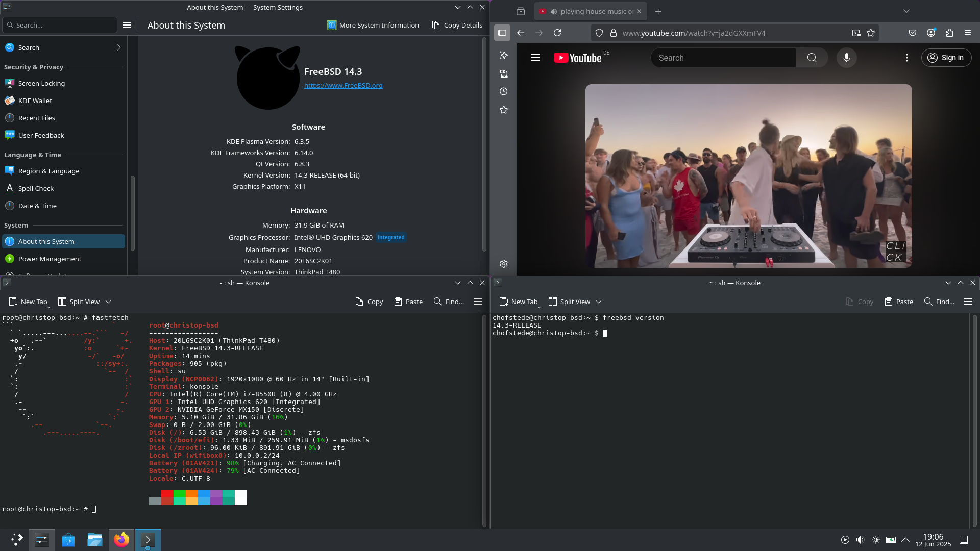Bookmark this page with star icon
The height and width of the screenshot is (551, 980).
(871, 33)
